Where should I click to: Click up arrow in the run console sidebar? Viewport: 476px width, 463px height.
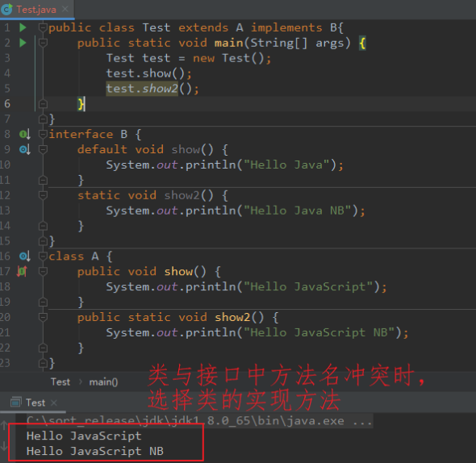tap(4, 425)
